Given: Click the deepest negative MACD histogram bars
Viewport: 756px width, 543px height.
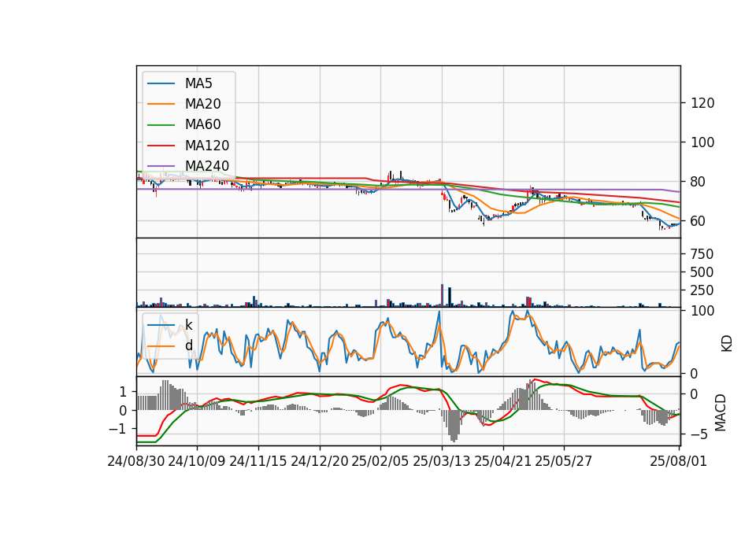Looking at the screenshot, I should coord(454,426).
